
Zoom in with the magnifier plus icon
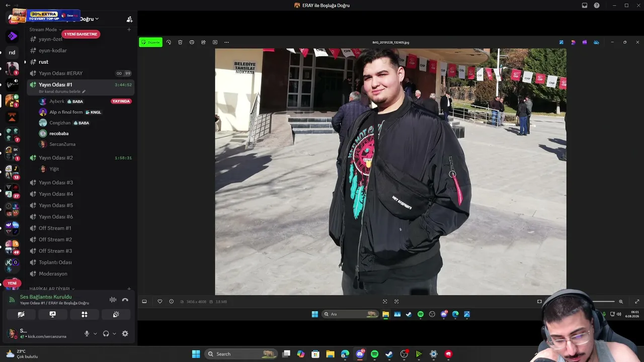tap(621, 302)
